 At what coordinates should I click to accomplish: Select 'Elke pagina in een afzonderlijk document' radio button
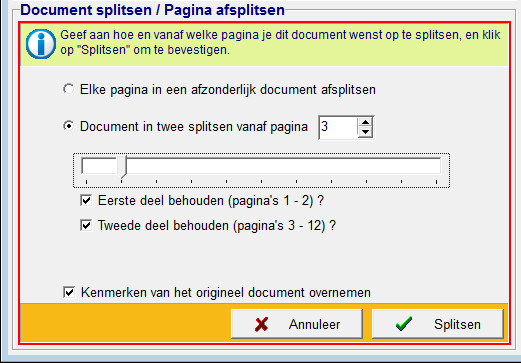(69, 89)
